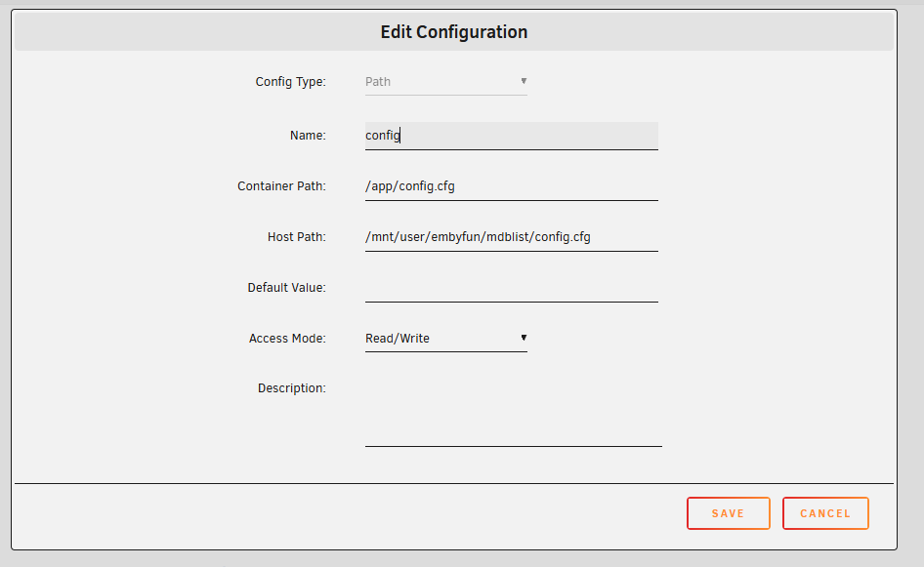The image size is (924, 567).
Task: Click the 'Access Mode:' label
Action: (x=287, y=339)
